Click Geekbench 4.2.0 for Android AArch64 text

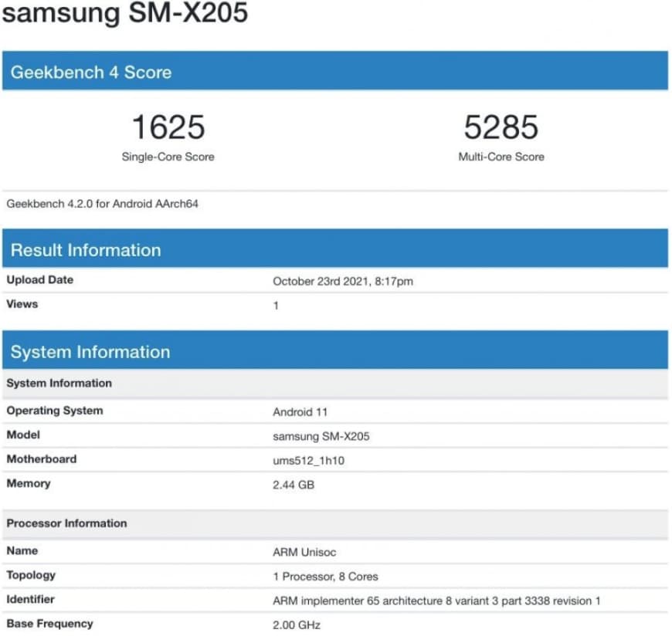[103, 204]
